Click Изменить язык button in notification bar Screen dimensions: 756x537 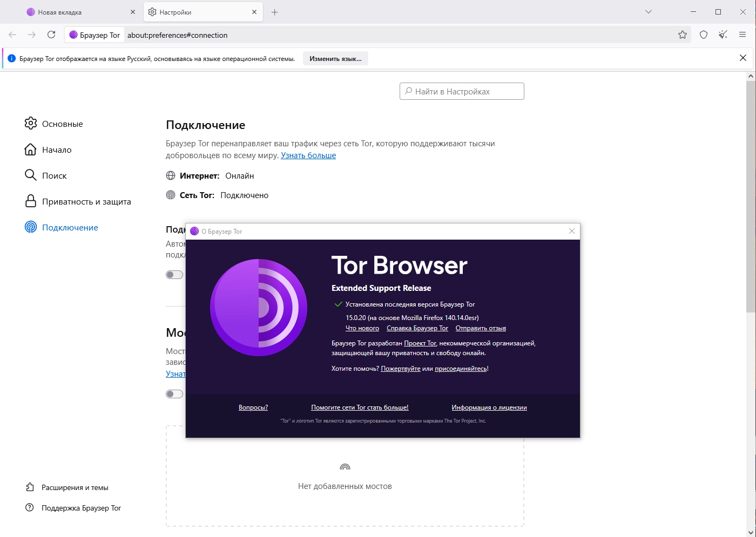[x=335, y=58]
